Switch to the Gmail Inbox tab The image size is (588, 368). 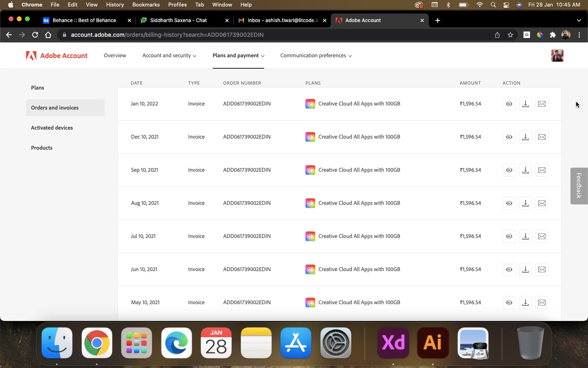point(278,20)
